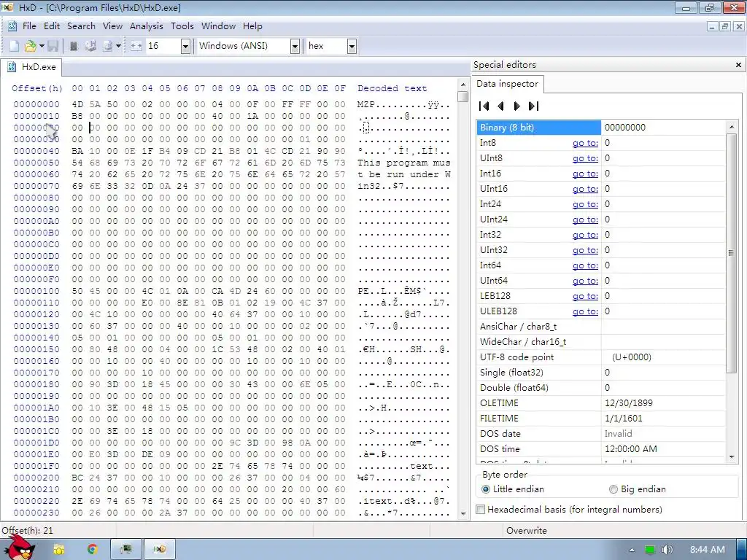Jump to last byte in Data inspector

click(x=533, y=106)
